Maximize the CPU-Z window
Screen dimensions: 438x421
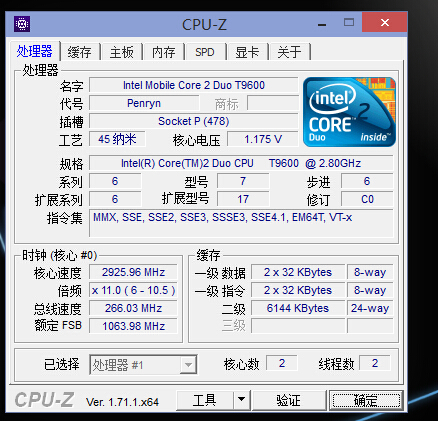click(349, 22)
